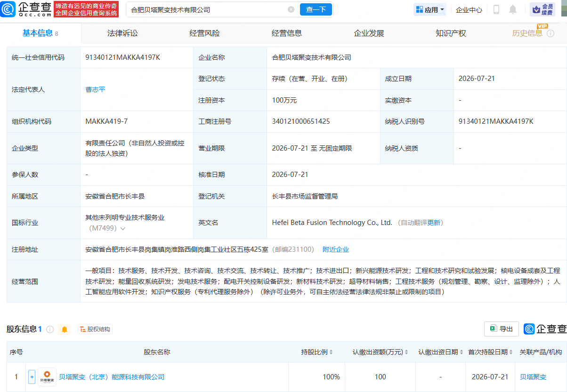Switch to the 经营信息 tab
The width and height of the screenshot is (567, 392).
point(287,33)
